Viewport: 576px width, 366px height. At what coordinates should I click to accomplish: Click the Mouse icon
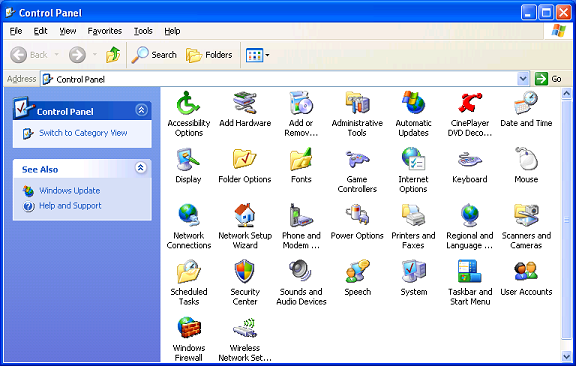[x=526, y=159]
